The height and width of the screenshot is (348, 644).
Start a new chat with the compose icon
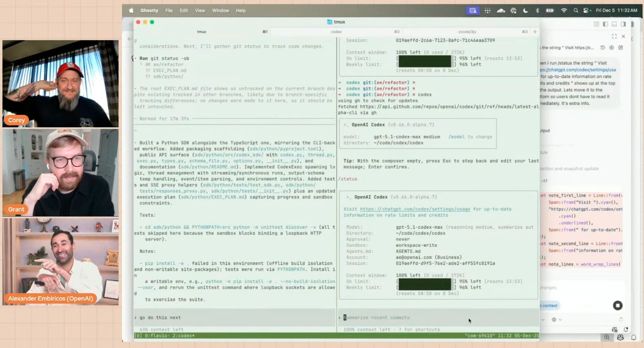(x=620, y=47)
